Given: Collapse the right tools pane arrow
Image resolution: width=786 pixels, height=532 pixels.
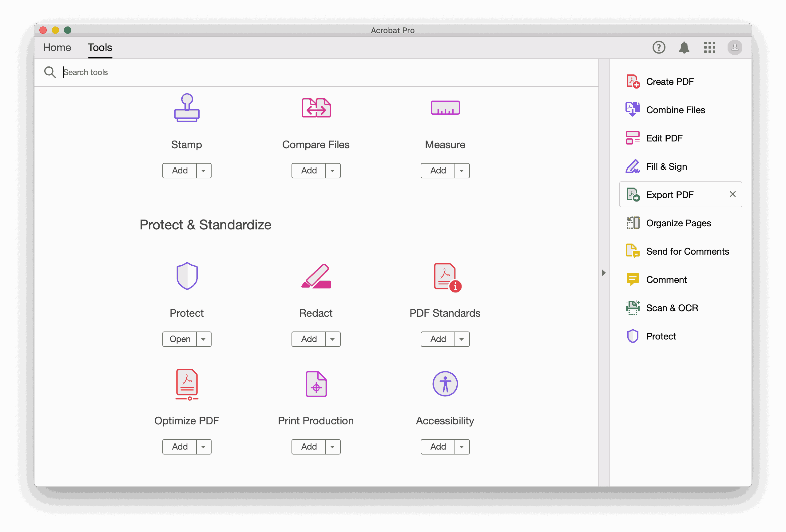Looking at the screenshot, I should (604, 272).
